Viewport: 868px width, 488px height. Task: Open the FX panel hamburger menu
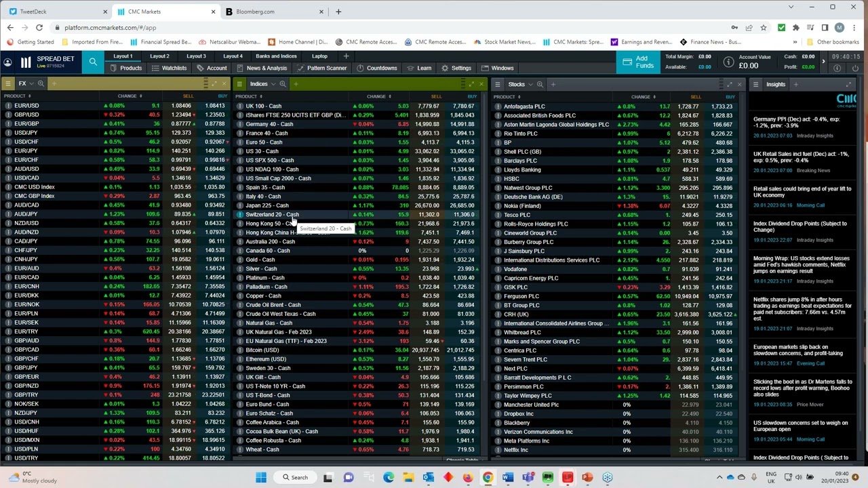pyautogui.click(x=7, y=84)
